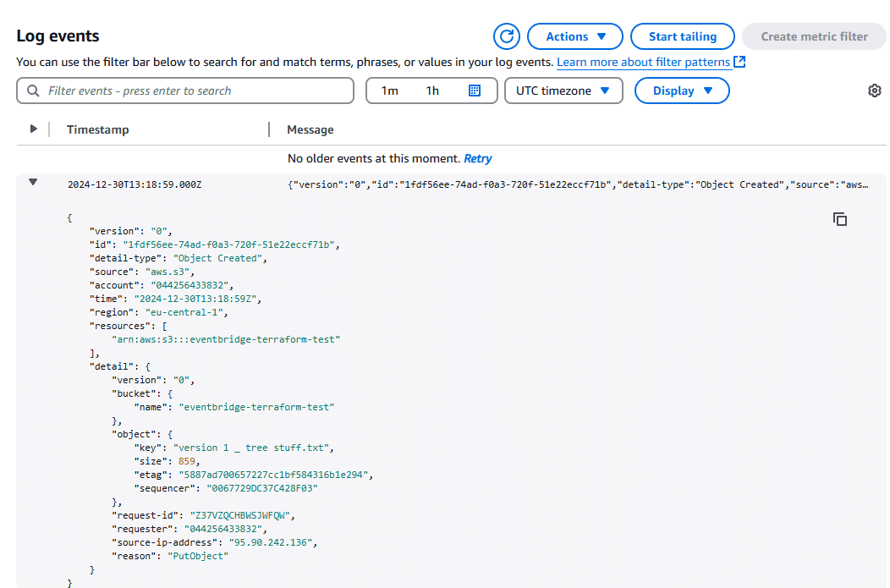
Task: Open the Actions dropdown menu
Action: [x=575, y=37]
